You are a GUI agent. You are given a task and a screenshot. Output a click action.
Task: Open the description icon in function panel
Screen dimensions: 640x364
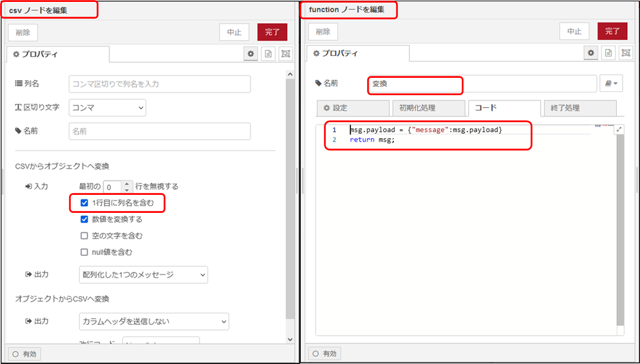click(608, 53)
